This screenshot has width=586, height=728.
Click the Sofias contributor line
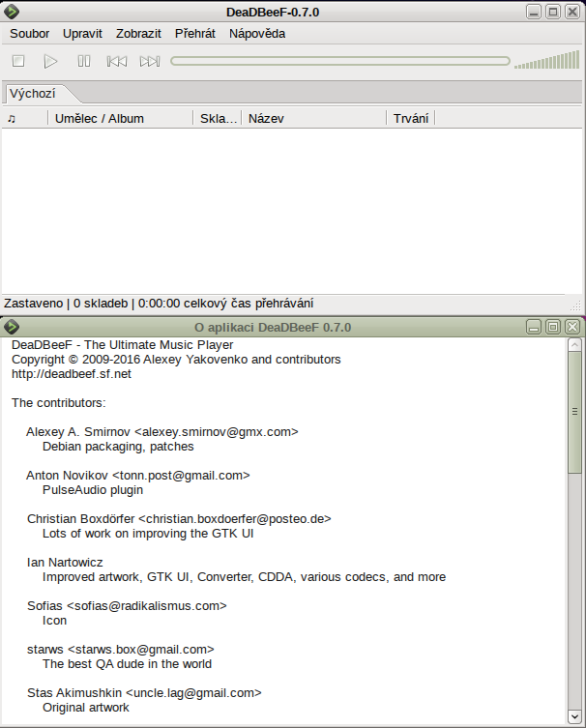(127, 606)
